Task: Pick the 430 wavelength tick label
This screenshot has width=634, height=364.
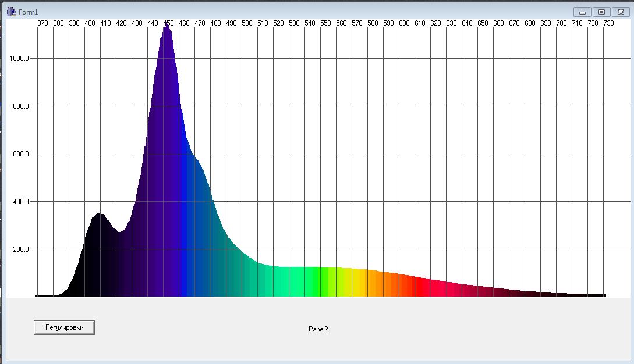Action: coord(137,23)
